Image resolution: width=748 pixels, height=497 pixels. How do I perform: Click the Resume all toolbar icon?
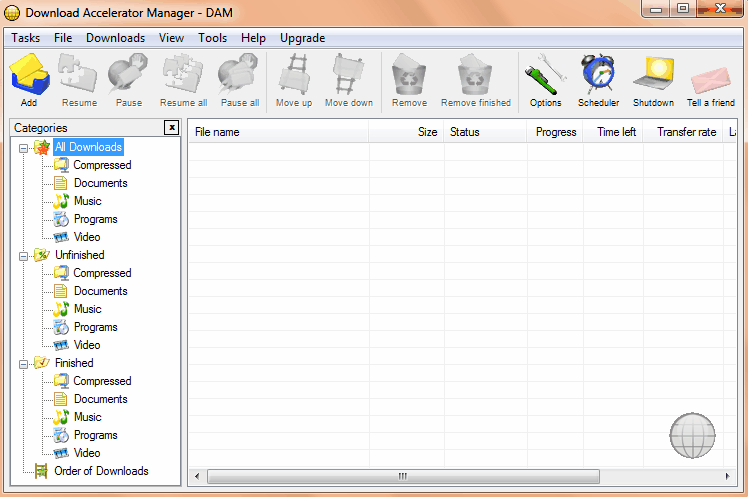[183, 73]
